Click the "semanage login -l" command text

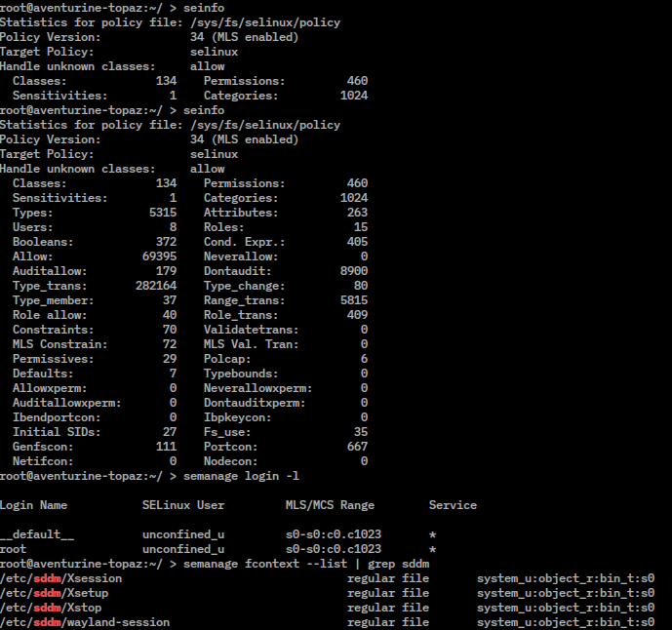[x=241, y=476]
